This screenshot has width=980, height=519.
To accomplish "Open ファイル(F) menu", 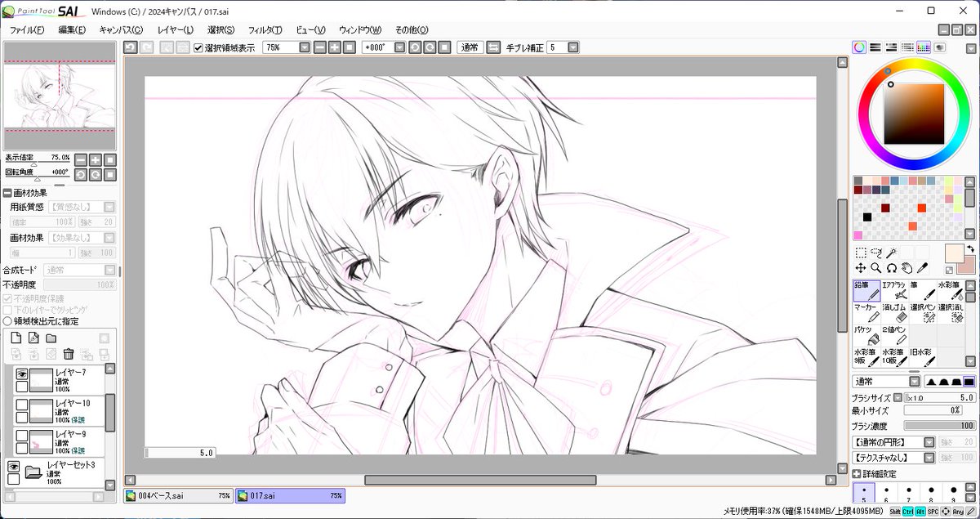I will [x=26, y=29].
